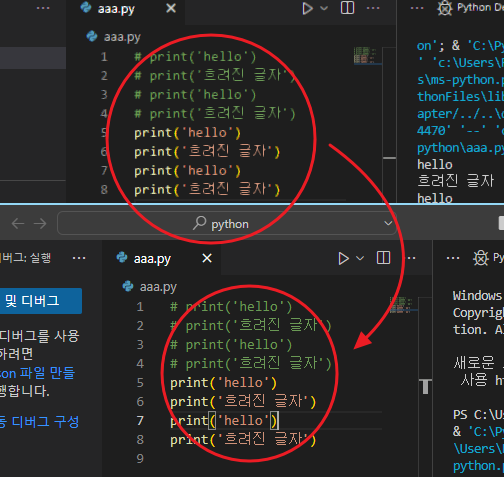Go forward using navigation arrow in lower window
The height and width of the screenshot is (477, 504).
[x=40, y=223]
